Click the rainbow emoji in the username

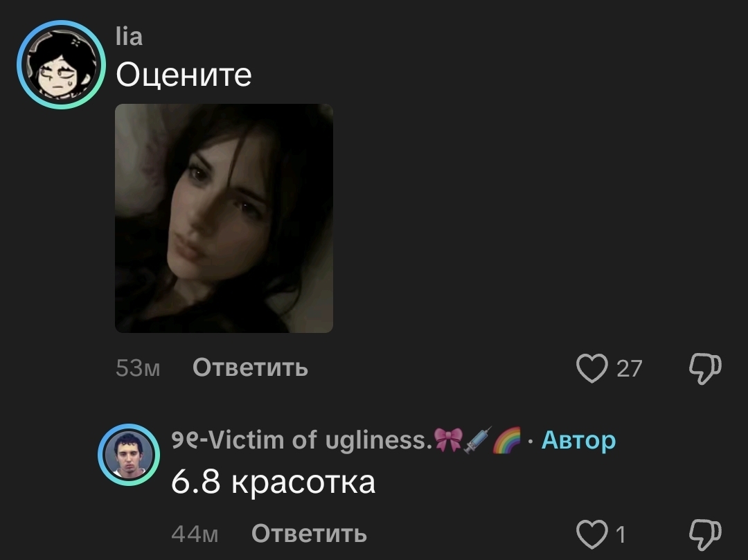coord(506,440)
